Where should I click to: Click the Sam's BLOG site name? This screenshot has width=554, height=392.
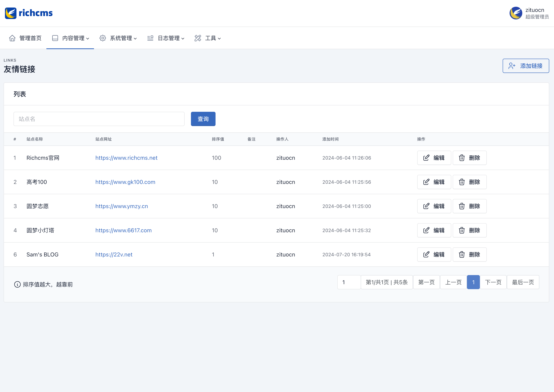42,254
